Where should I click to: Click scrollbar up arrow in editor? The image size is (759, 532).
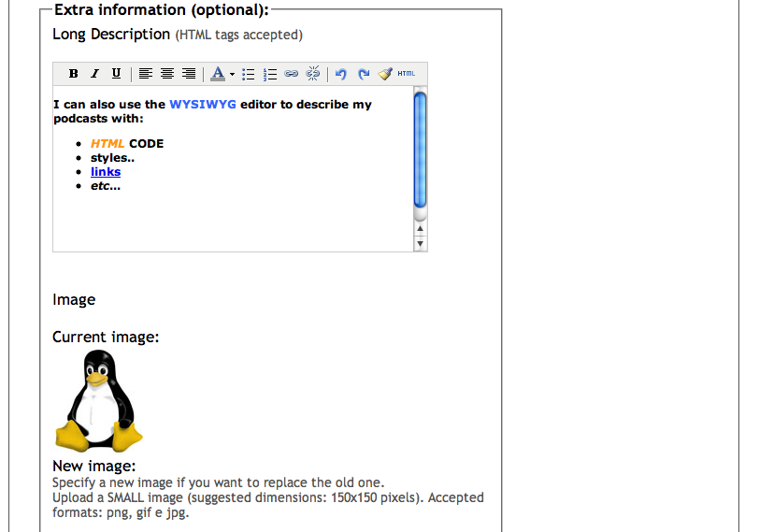(x=421, y=228)
